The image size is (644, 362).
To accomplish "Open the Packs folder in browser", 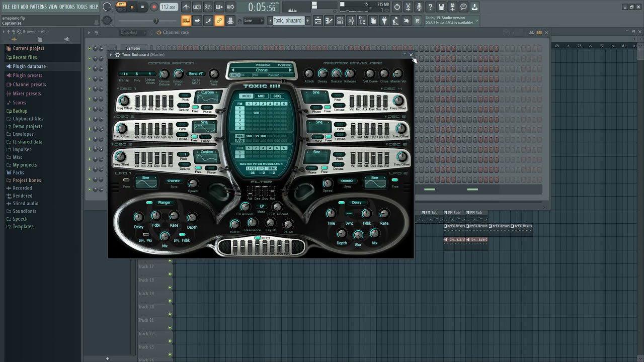I will pyautogui.click(x=19, y=172).
